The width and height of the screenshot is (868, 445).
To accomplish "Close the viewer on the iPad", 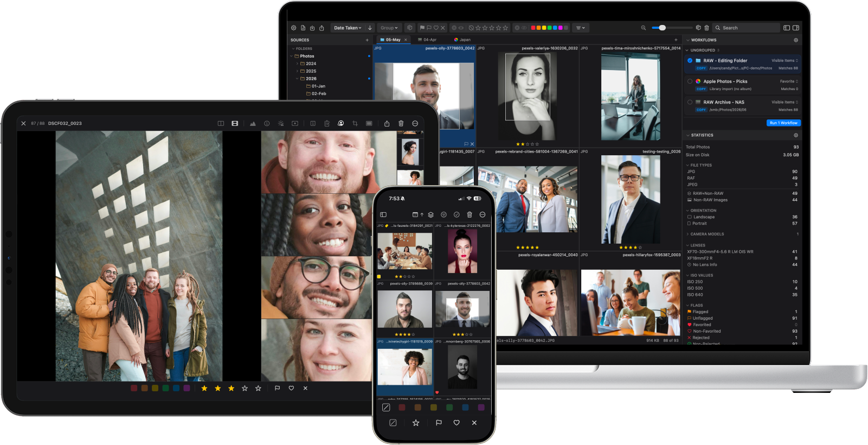I will click(23, 123).
